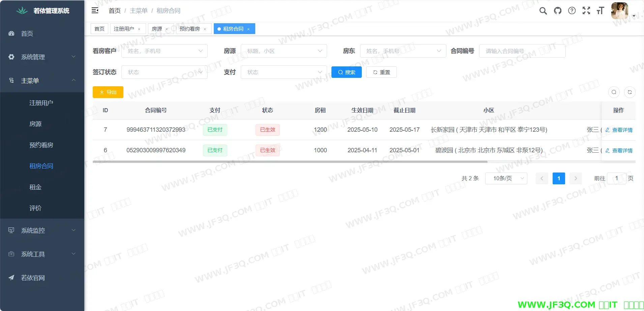Open the header search magnifier icon

pos(543,11)
